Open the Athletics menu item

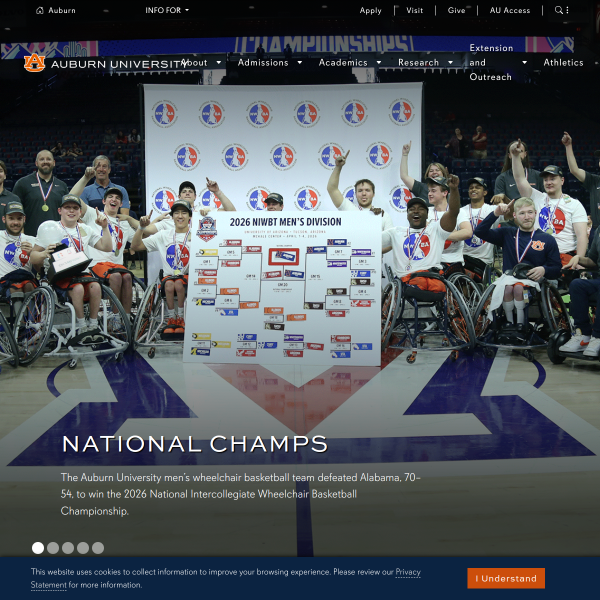[563, 62]
